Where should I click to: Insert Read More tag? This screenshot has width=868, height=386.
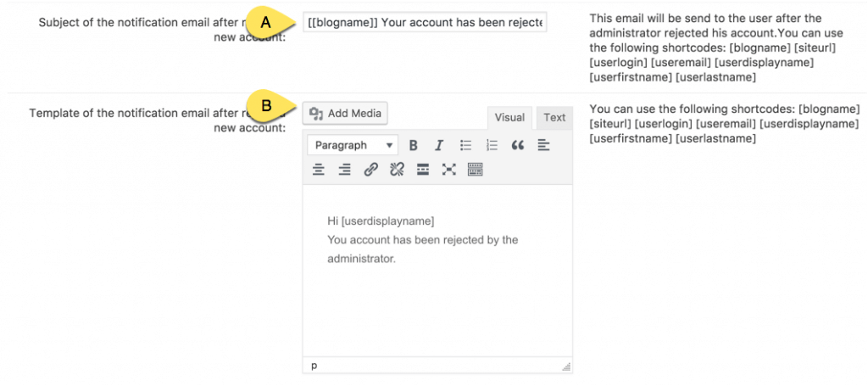click(423, 170)
